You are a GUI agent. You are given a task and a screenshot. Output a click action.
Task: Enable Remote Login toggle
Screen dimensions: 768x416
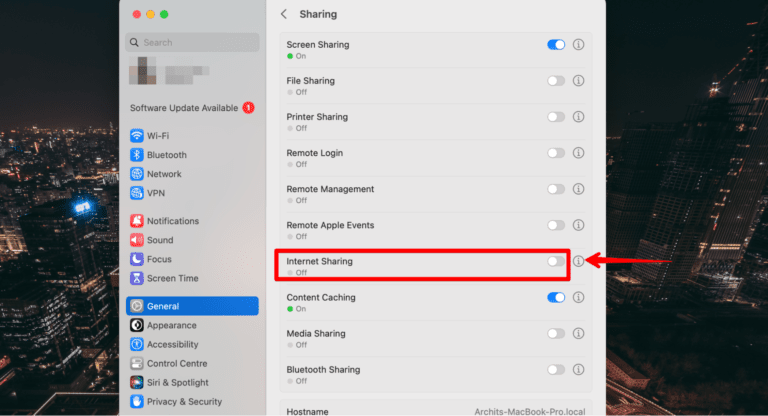556,153
